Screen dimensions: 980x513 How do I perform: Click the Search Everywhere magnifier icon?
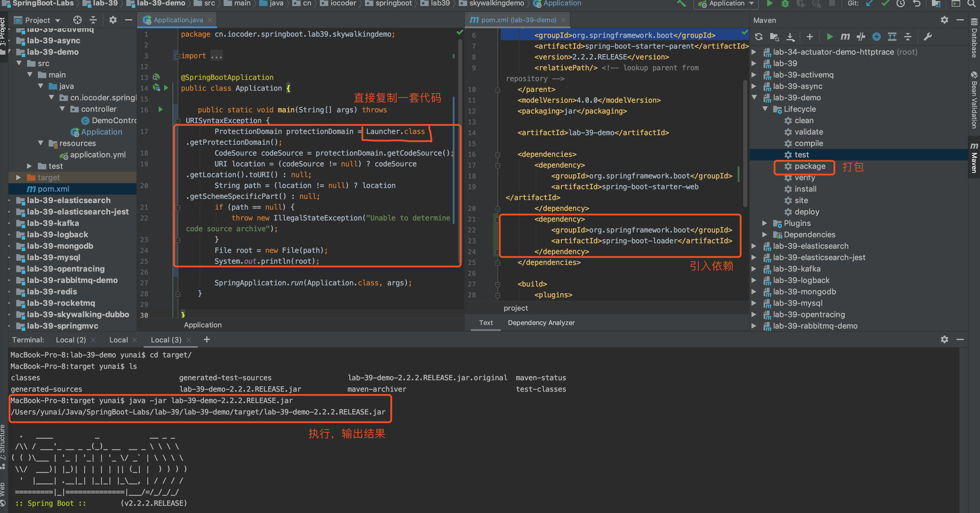tap(971, 4)
